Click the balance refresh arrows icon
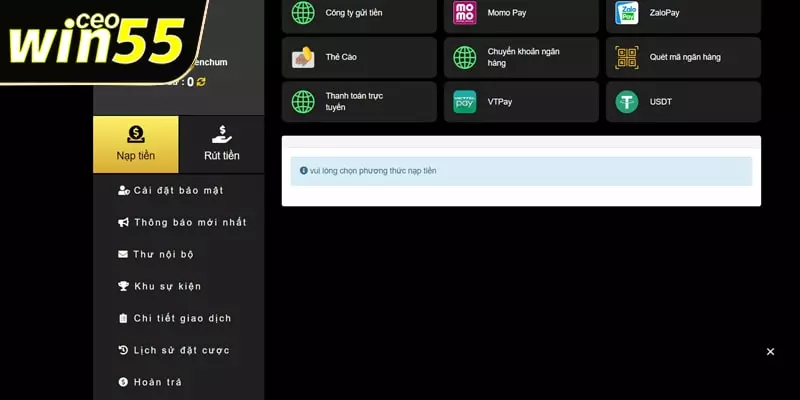 [201, 82]
